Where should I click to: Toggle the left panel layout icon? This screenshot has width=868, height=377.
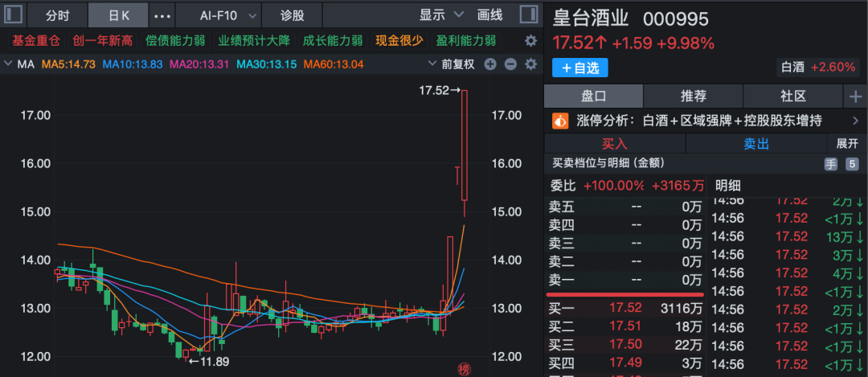(x=14, y=14)
